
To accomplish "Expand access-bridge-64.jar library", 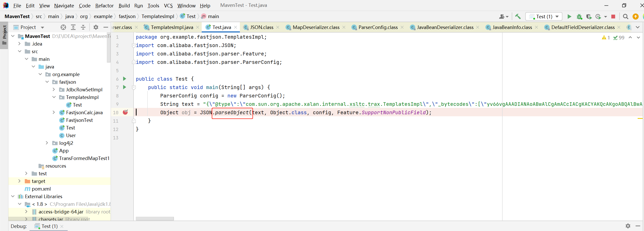I will click(26, 212).
